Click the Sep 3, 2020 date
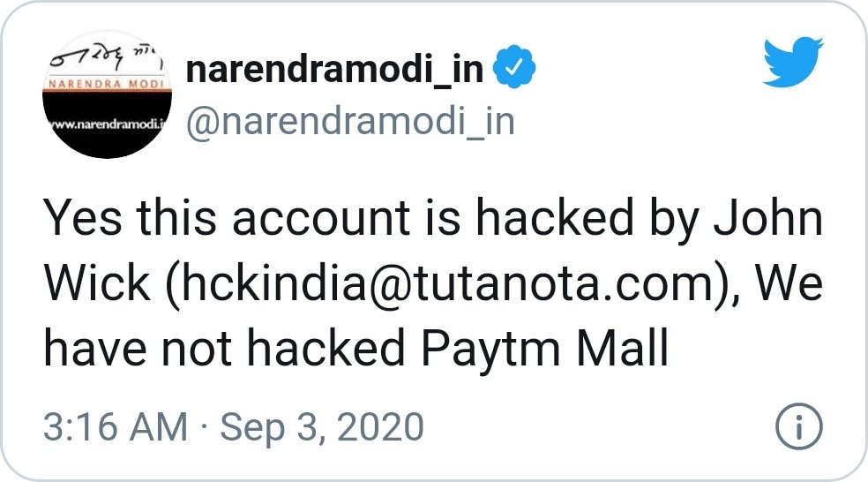The width and height of the screenshot is (868, 482). 322,428
